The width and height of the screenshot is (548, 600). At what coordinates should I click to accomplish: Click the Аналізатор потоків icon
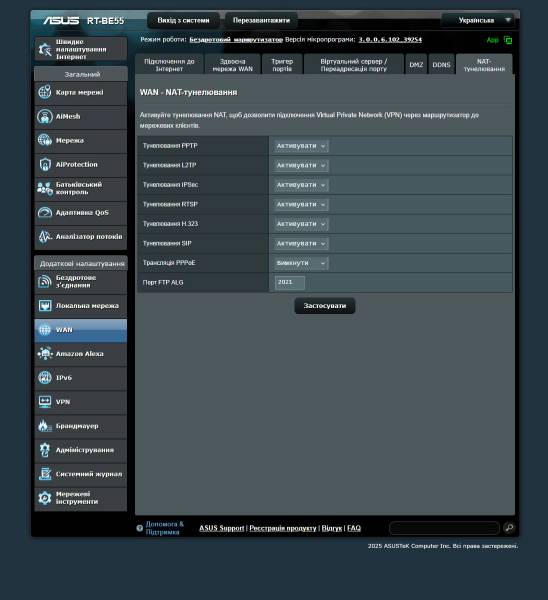tap(45, 236)
